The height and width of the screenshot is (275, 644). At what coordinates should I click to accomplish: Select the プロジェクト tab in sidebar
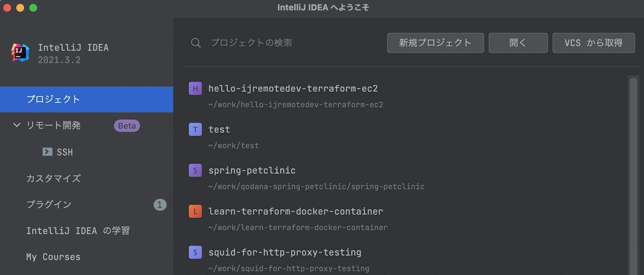pos(87,99)
